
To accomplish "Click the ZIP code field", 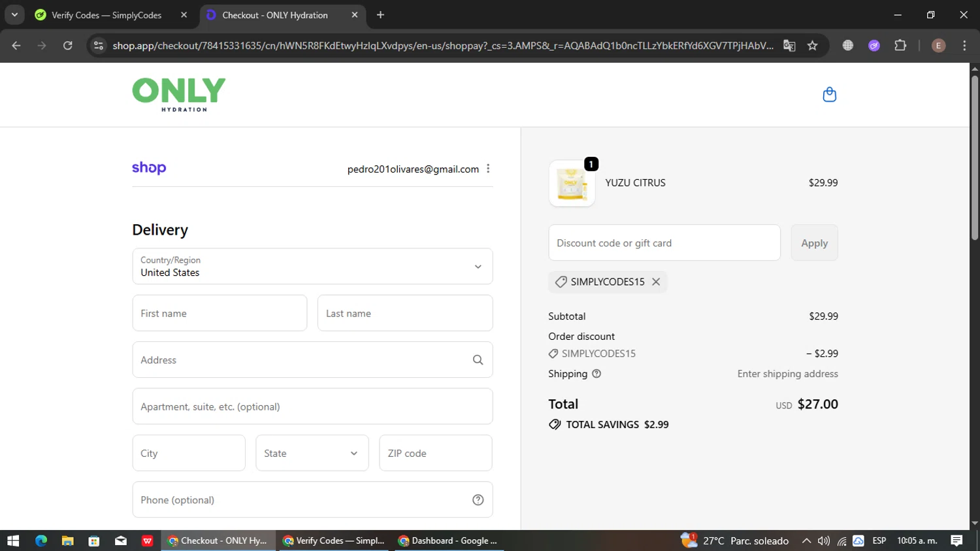I will click(436, 453).
